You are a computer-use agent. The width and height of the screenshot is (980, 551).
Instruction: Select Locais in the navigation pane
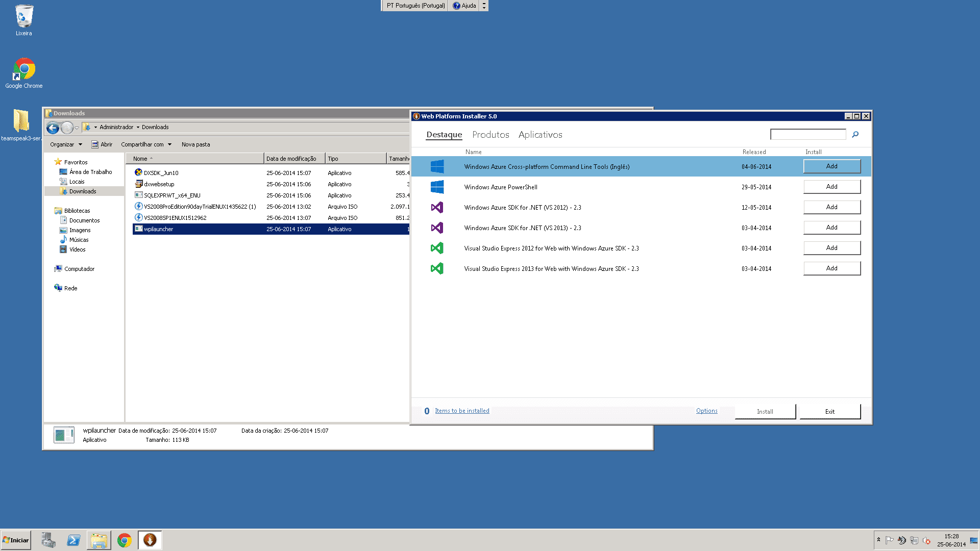(x=72, y=182)
